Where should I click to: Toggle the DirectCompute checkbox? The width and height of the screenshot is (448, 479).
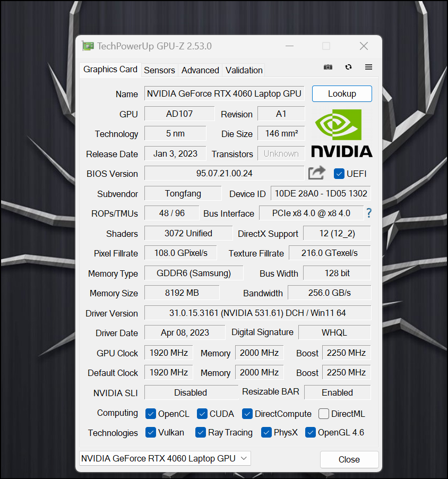247,414
